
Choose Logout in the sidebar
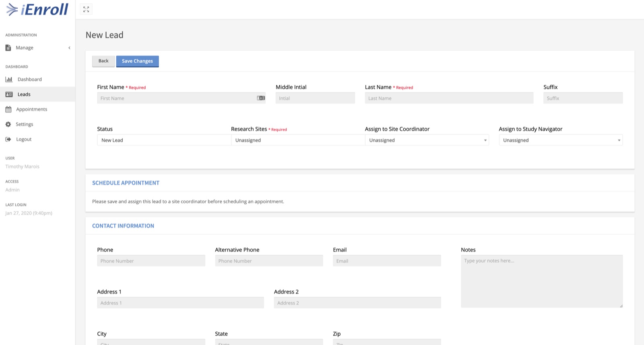coord(37,139)
